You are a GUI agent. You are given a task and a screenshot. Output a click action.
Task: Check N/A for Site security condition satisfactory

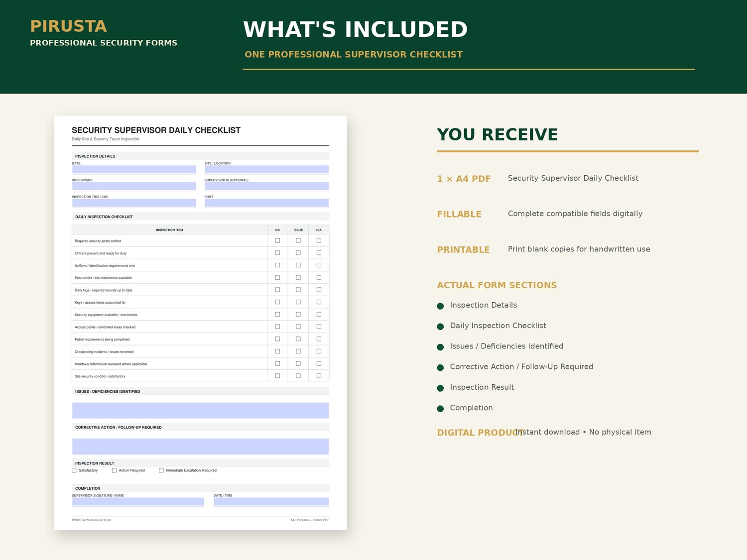tap(319, 376)
